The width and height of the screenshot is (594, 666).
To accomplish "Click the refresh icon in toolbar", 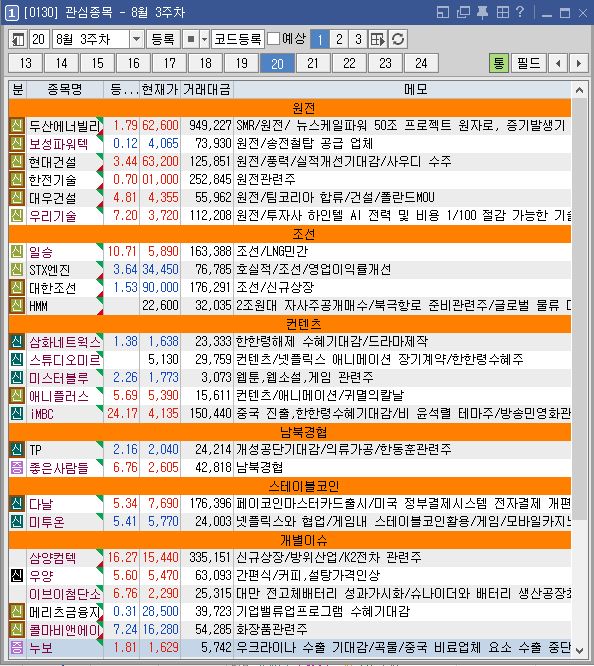I will [398, 40].
